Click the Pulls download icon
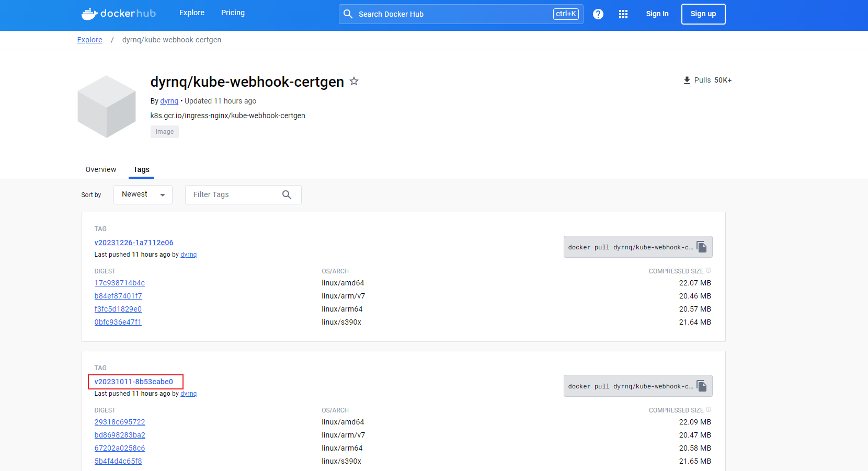The width and height of the screenshot is (868, 471). [687, 80]
